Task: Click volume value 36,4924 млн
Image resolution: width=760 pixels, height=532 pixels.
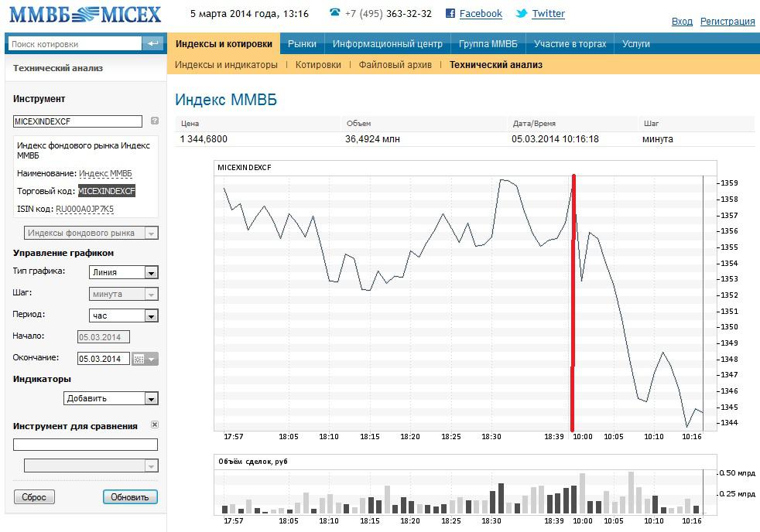Action: click(x=372, y=139)
